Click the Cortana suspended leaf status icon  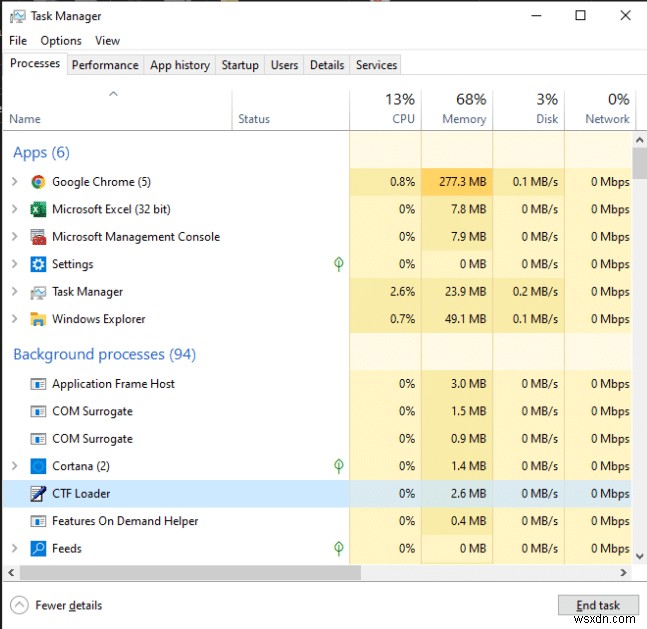(x=338, y=466)
